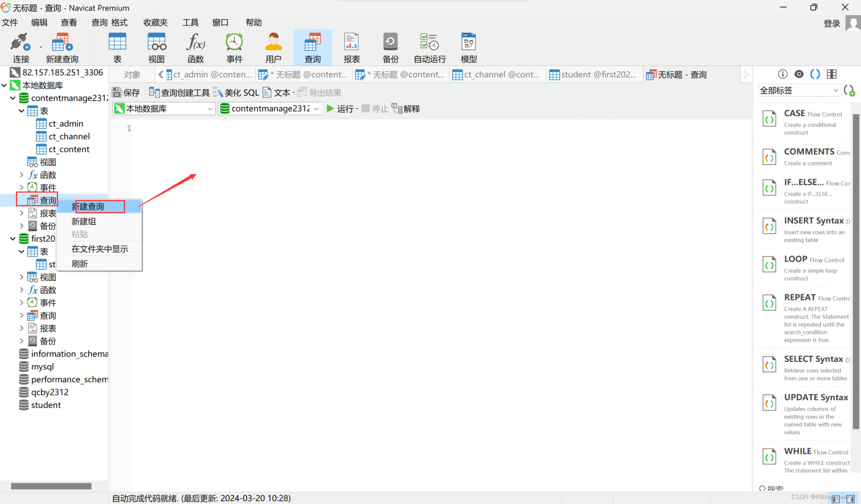This screenshot has width=861, height=504.
Task: Open the contentmanage2312 database dropdown
Action: tap(269, 109)
